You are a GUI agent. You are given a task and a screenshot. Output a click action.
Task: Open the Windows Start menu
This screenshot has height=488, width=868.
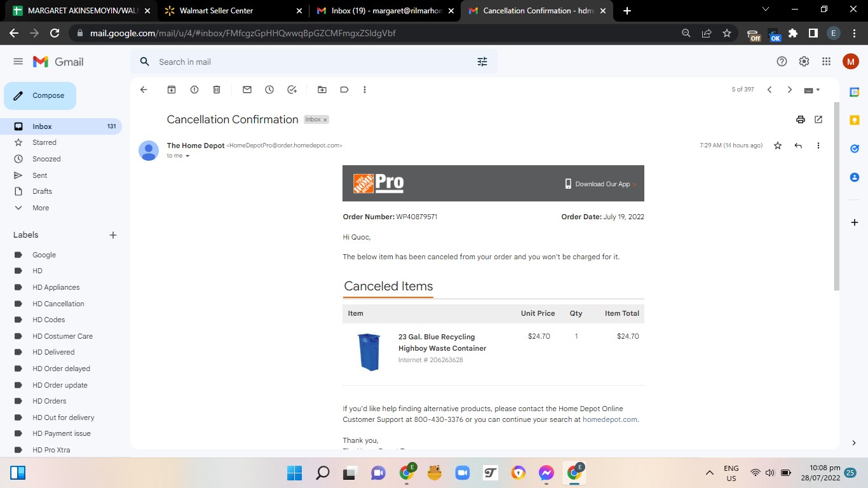click(x=294, y=473)
